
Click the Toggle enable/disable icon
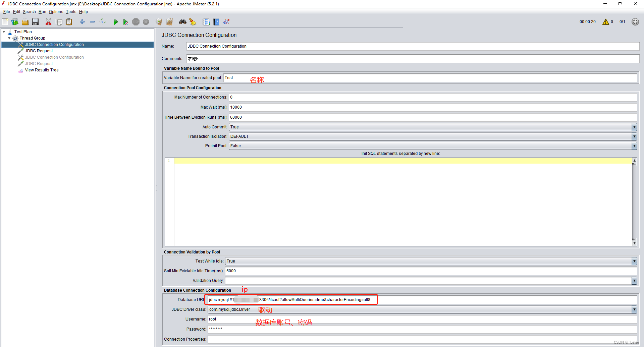click(103, 22)
